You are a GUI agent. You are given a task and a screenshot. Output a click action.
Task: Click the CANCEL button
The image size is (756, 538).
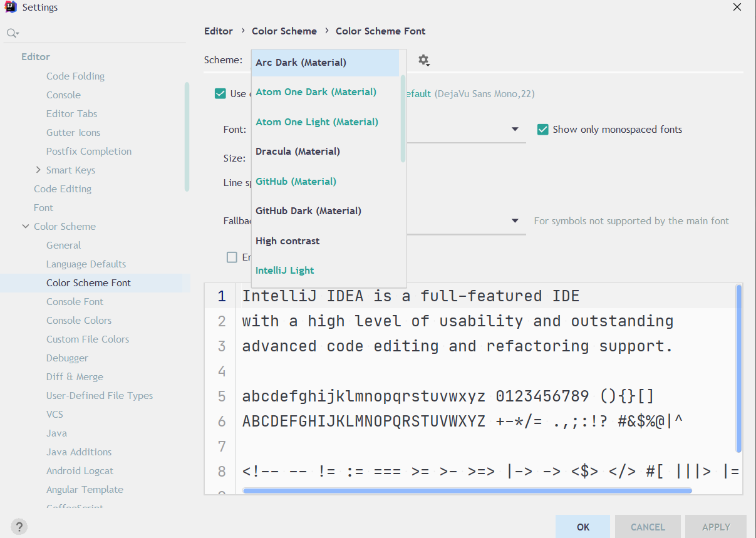coord(648,527)
